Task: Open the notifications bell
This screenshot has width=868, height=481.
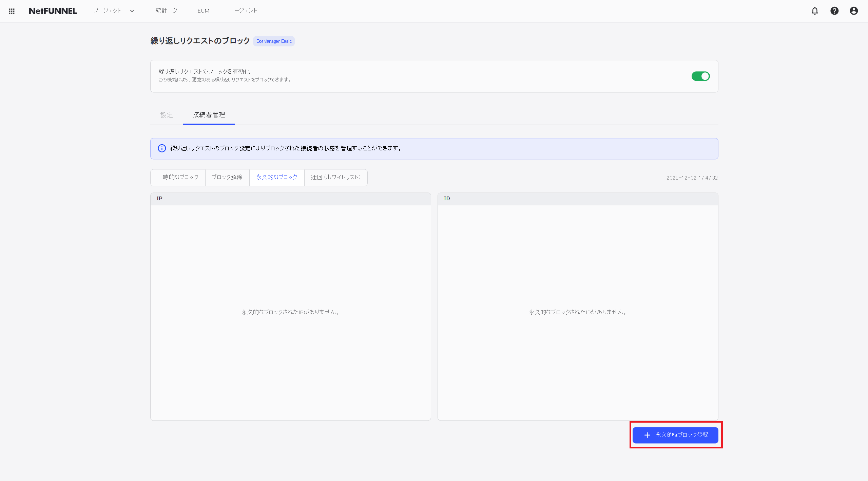Action: (814, 11)
